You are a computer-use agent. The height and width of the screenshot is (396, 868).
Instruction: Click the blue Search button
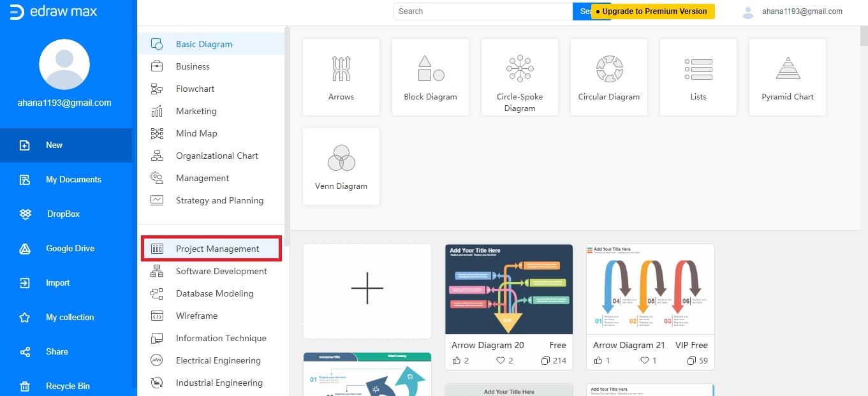pos(582,11)
